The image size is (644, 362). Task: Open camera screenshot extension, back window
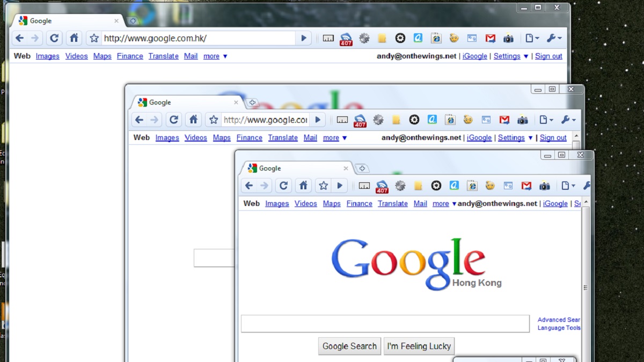[x=508, y=38]
